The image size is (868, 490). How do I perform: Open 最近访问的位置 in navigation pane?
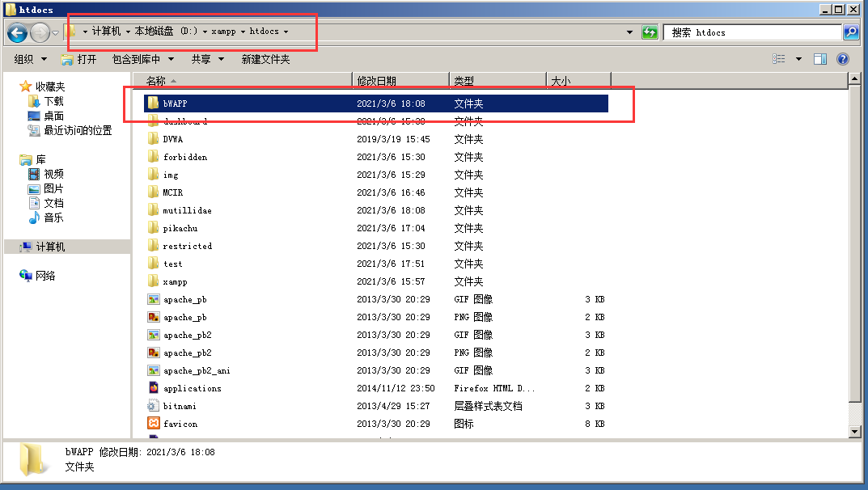(78, 130)
